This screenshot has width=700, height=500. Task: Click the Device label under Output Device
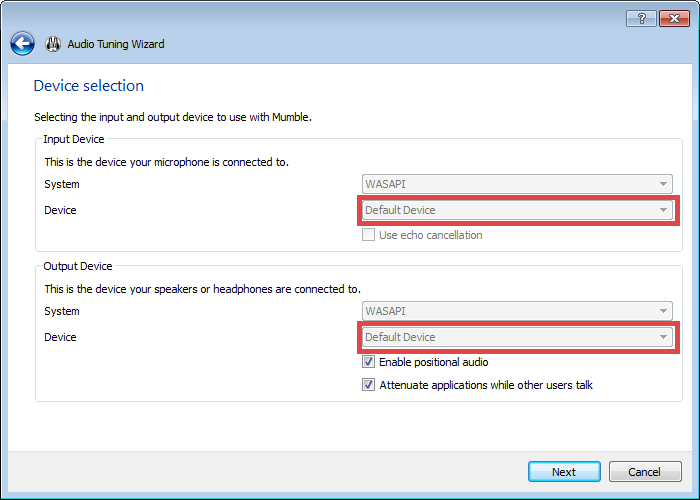pyautogui.click(x=60, y=337)
